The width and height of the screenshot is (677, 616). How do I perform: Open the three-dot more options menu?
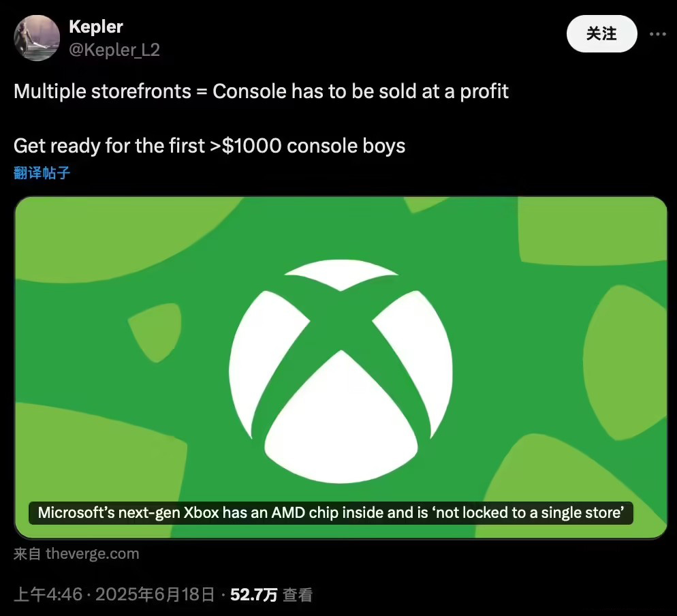(657, 34)
